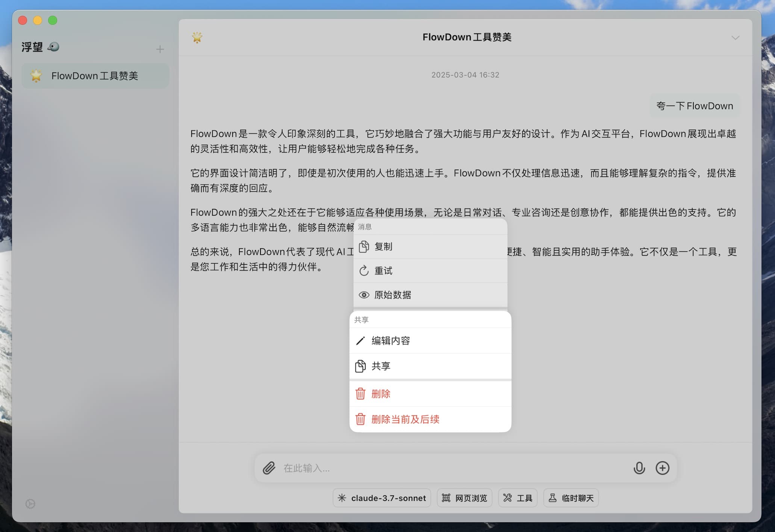
Task: Choose 编辑内容 from the context menu
Action: tap(430, 341)
